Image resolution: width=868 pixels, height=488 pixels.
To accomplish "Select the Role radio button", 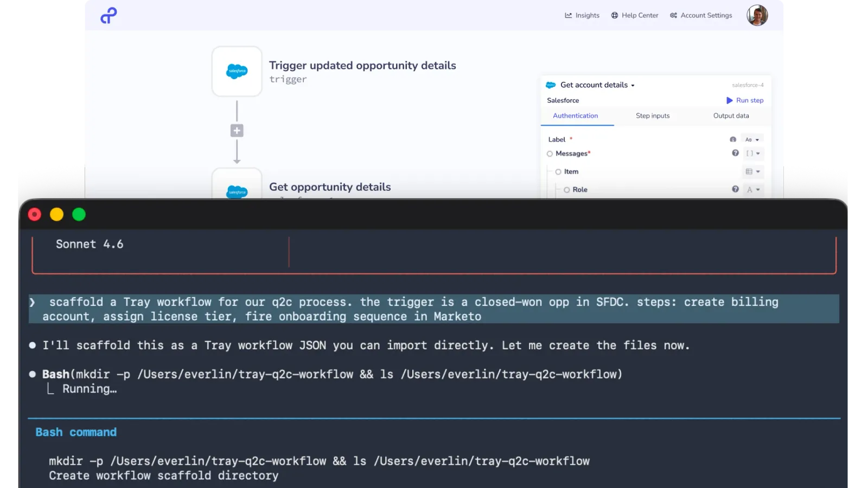I will (x=567, y=190).
